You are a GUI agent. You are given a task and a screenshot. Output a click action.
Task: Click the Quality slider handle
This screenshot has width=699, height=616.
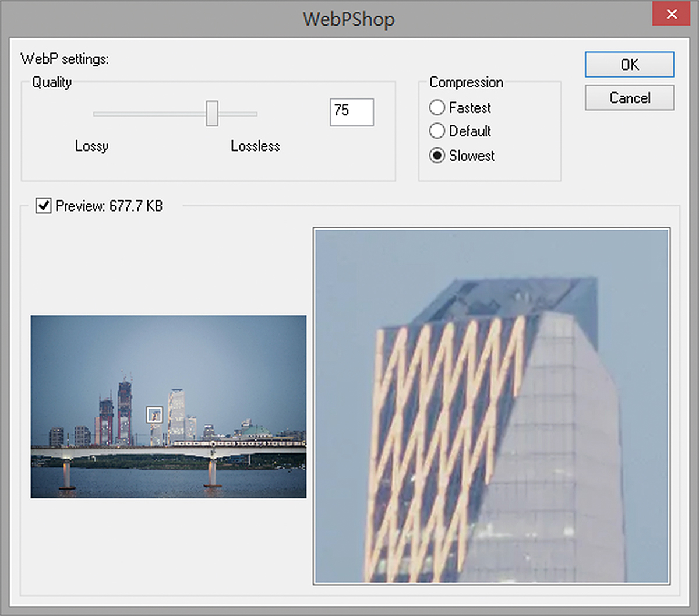(212, 113)
